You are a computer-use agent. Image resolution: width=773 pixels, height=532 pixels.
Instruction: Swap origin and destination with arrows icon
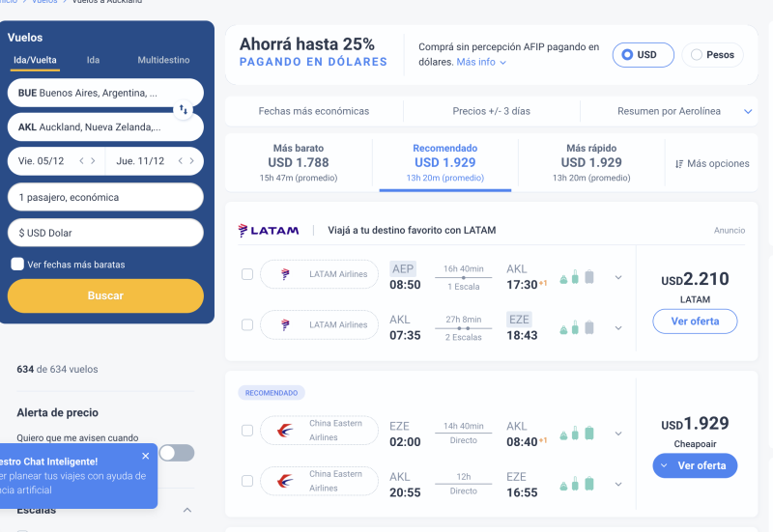pyautogui.click(x=184, y=110)
